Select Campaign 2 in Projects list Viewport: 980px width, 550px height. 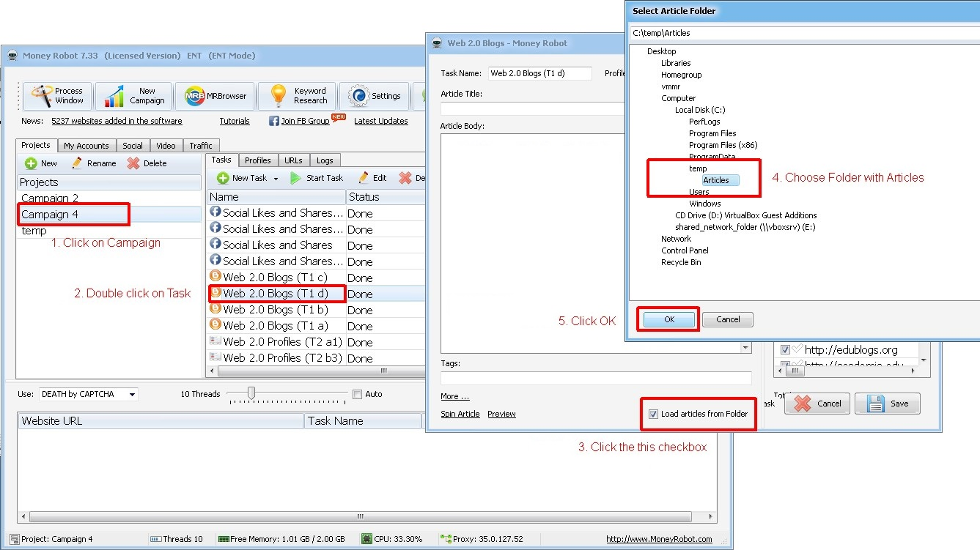click(x=109, y=198)
